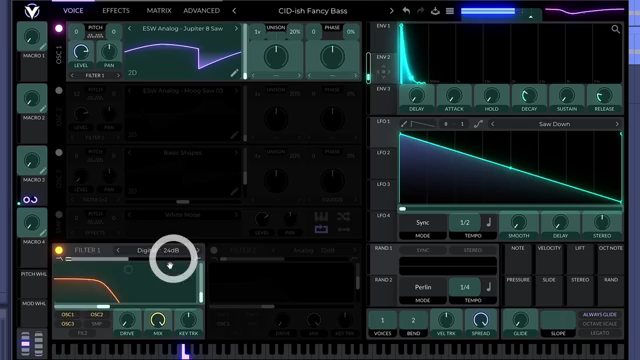Click OSC 1 PAN knob
This screenshot has height=360, width=640.
pos(109,52)
